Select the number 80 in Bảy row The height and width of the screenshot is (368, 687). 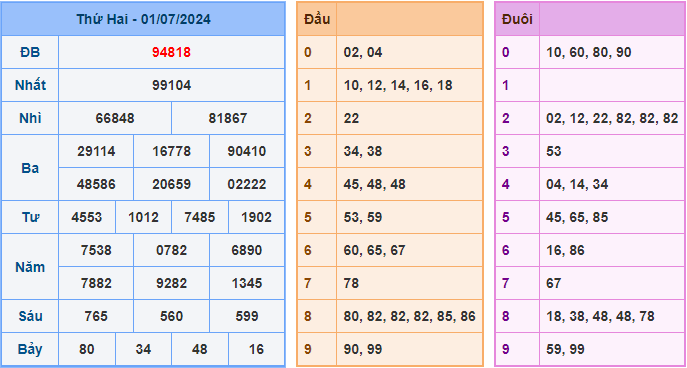click(87, 349)
